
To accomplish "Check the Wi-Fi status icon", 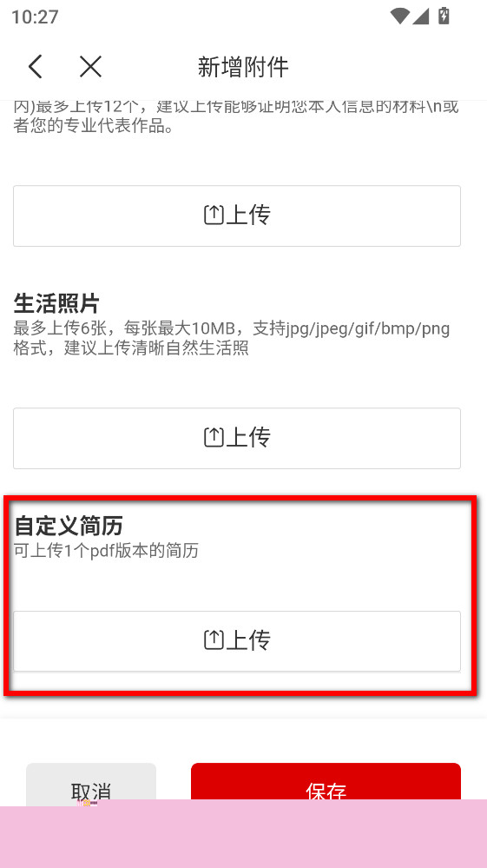I will 399,16.
